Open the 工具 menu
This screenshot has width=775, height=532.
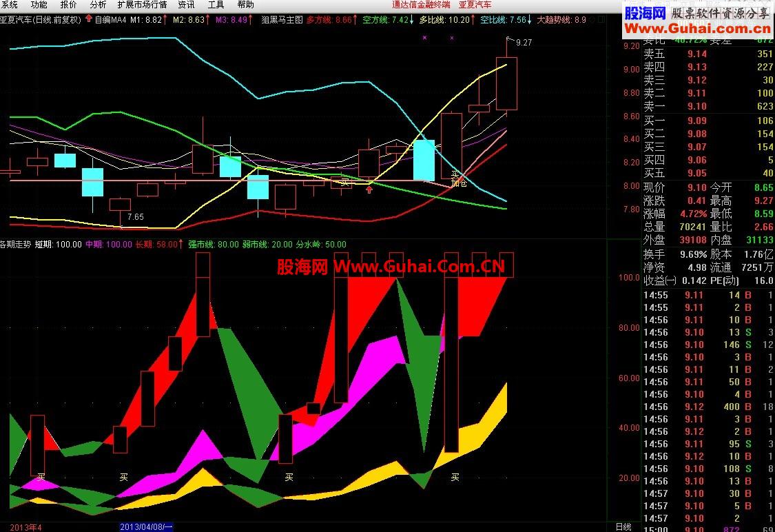pos(216,5)
